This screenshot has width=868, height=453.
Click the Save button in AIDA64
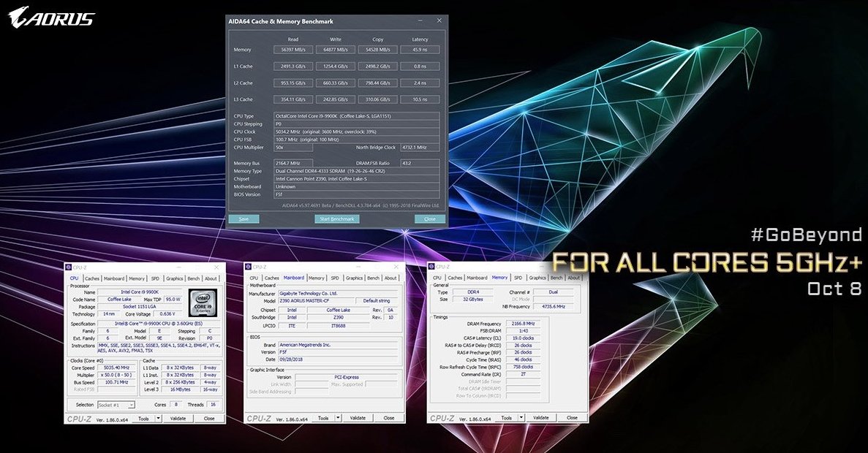tap(244, 219)
